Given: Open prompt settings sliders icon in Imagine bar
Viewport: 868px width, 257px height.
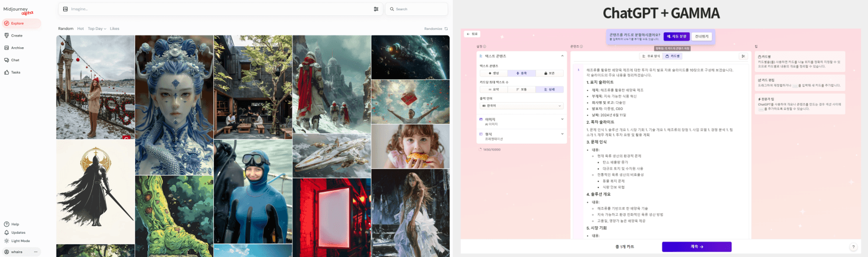Looking at the screenshot, I should 376,9.
